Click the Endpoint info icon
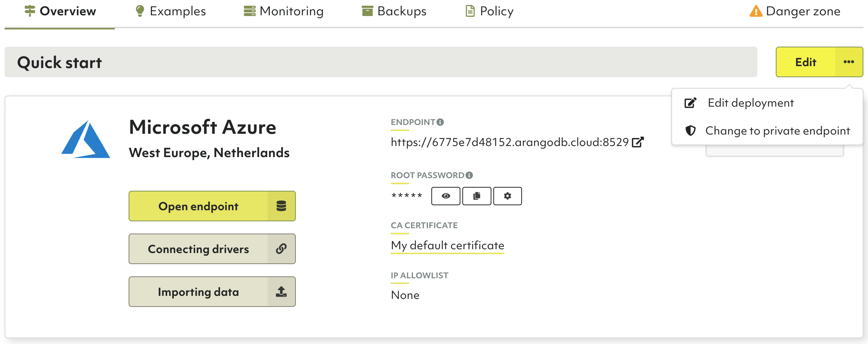The width and height of the screenshot is (868, 344). 440,122
